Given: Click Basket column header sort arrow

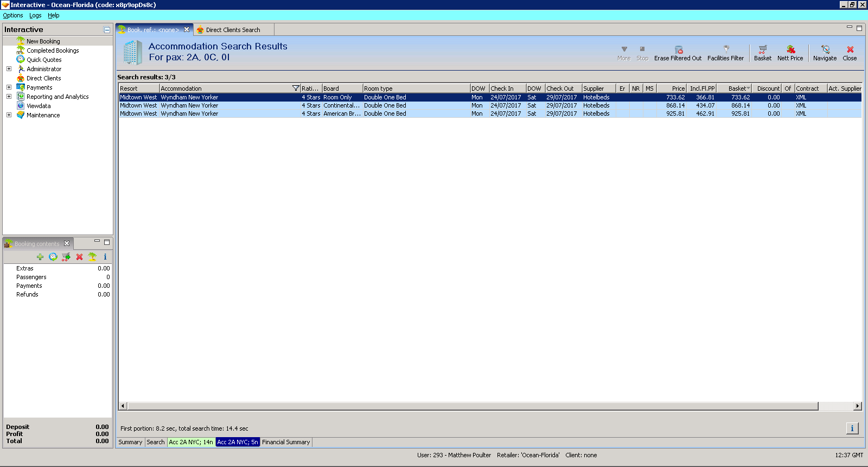Looking at the screenshot, I should [749, 89].
